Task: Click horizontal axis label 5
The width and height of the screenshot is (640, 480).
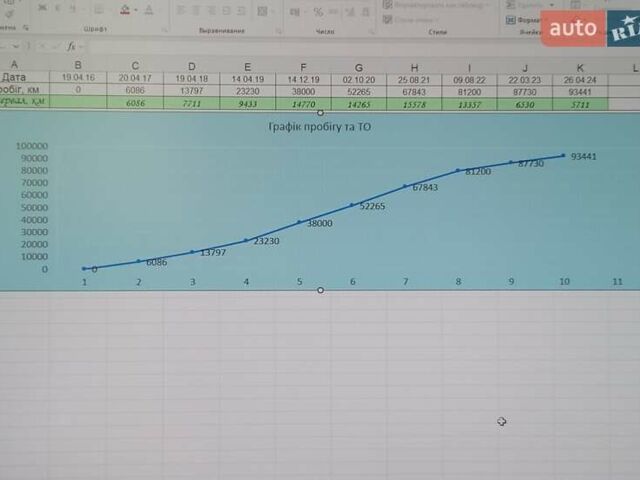Action: click(300, 282)
